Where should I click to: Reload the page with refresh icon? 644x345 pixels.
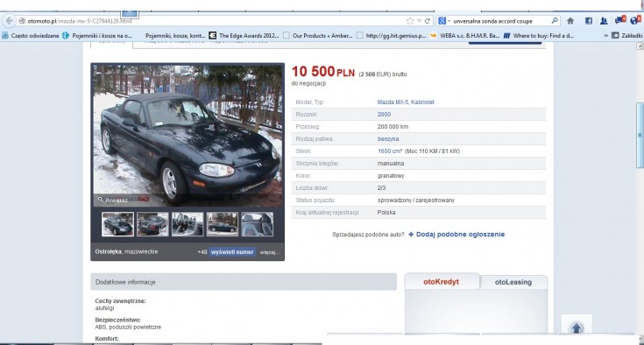pyautogui.click(x=428, y=21)
